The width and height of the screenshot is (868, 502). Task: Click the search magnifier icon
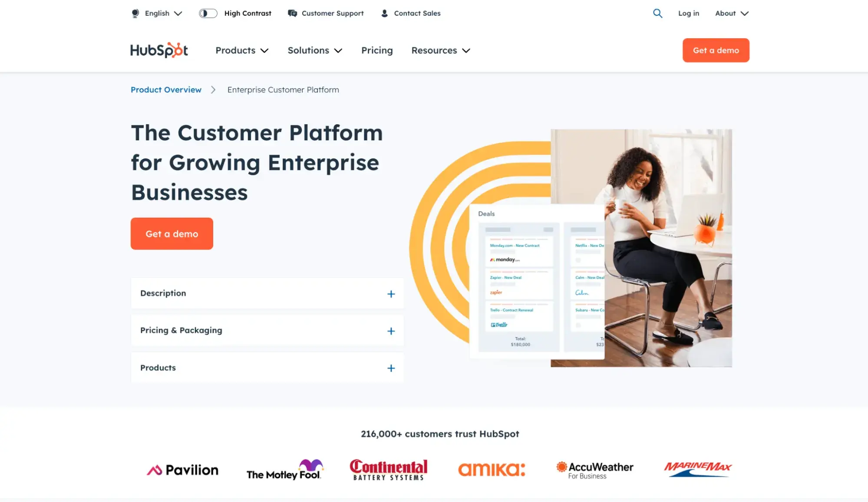click(x=658, y=13)
